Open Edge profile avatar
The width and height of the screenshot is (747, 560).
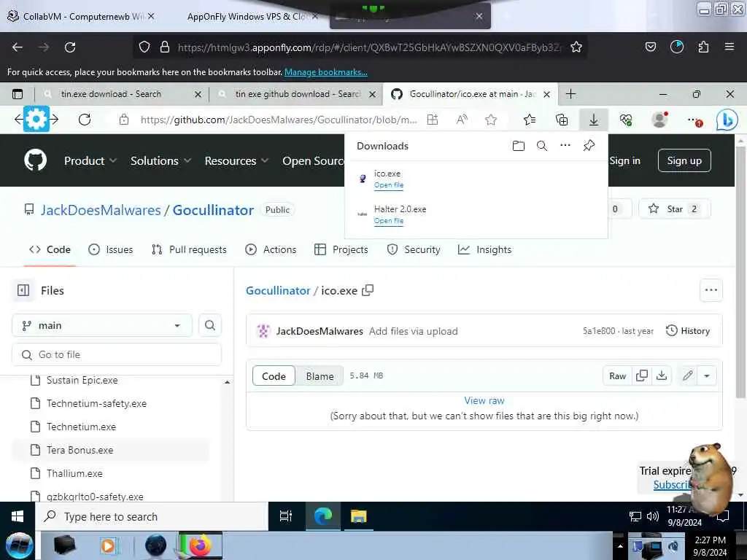(659, 120)
